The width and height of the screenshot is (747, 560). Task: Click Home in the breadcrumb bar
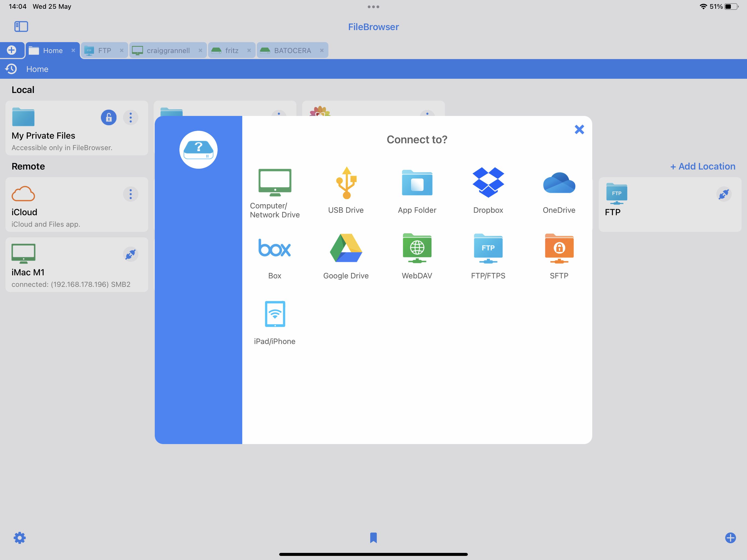tap(37, 69)
